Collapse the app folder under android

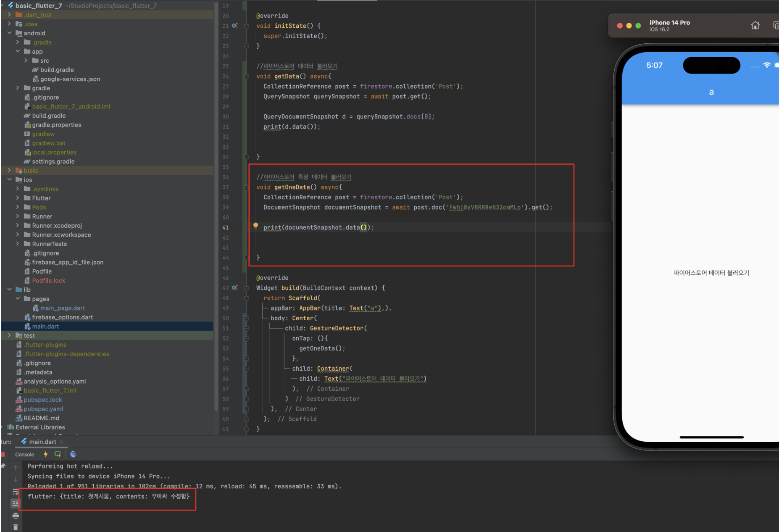18,52
